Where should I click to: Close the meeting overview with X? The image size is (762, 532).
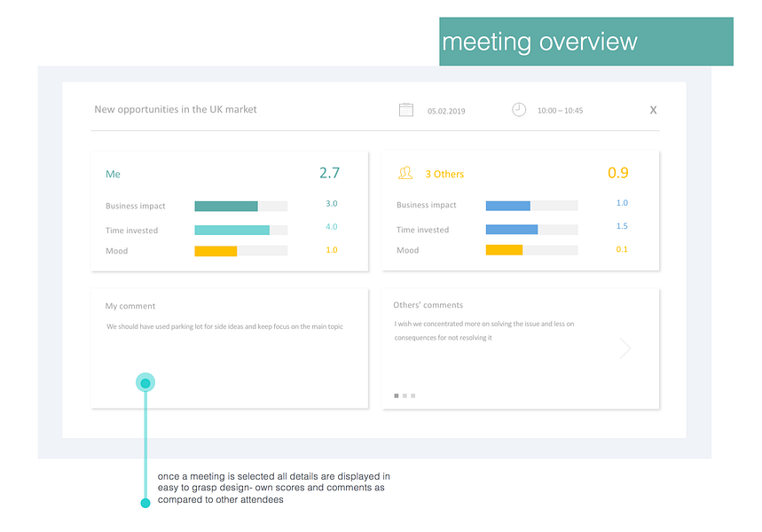click(x=653, y=110)
